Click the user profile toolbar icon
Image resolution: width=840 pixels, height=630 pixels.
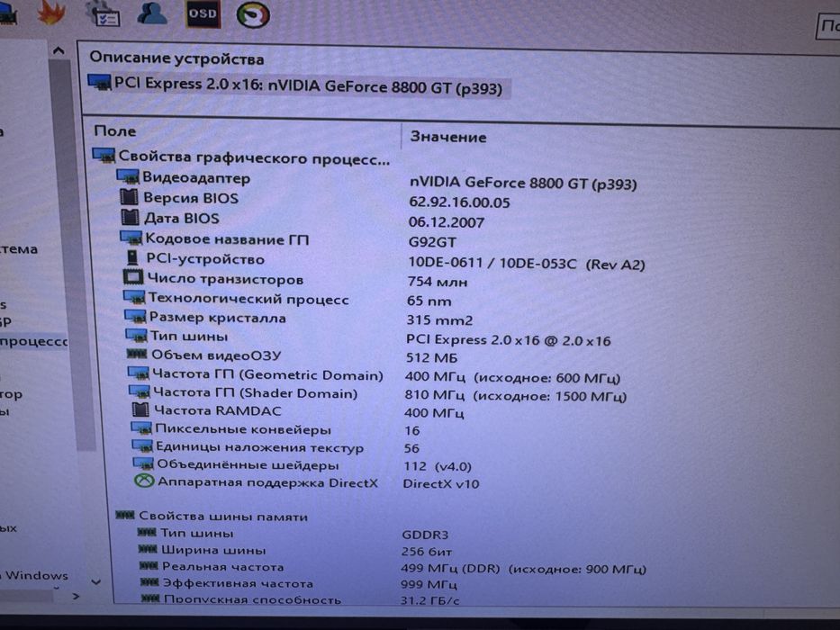tap(151, 13)
